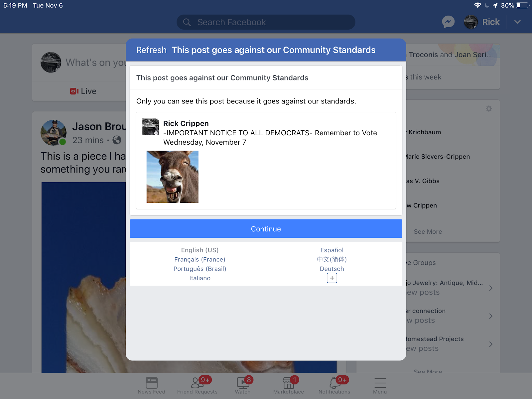This screenshot has width=532, height=399.
Task: Open the Menu tab
Action: pos(380,385)
